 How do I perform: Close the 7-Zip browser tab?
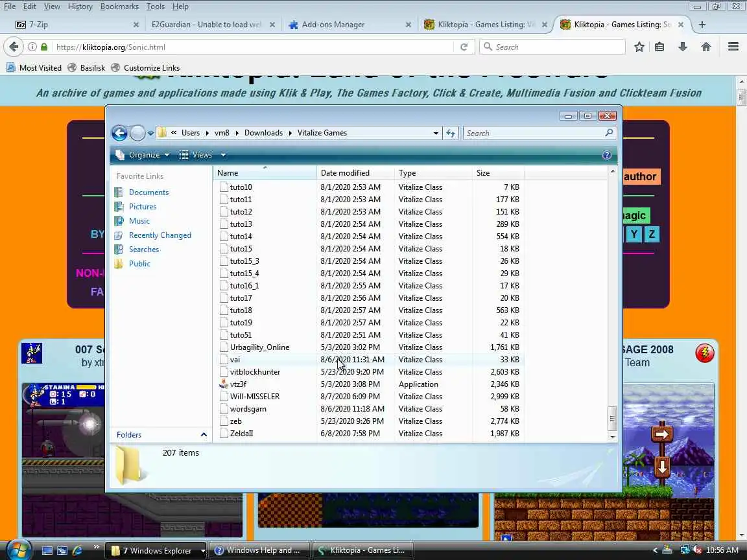click(x=136, y=24)
